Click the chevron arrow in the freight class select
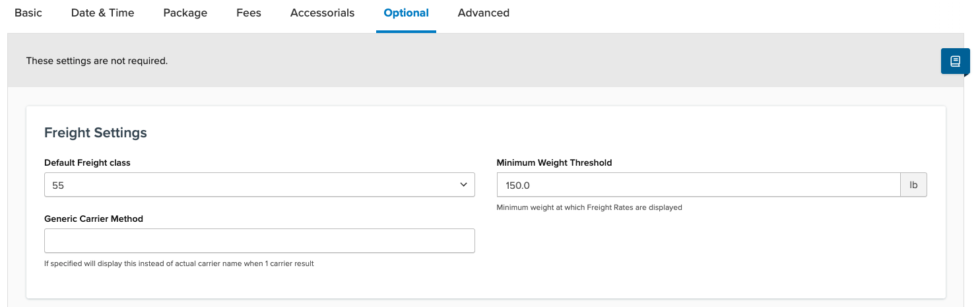The height and width of the screenshot is (307, 980). 463,185
